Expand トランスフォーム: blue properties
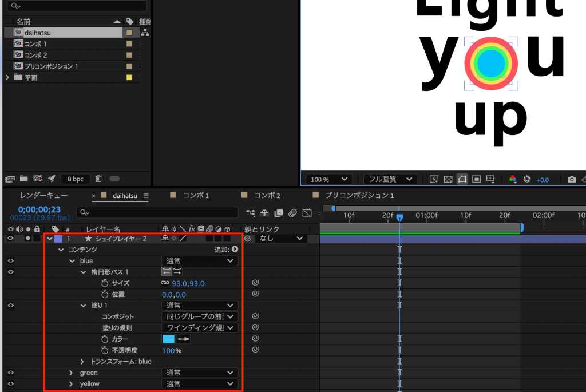 [x=83, y=362]
